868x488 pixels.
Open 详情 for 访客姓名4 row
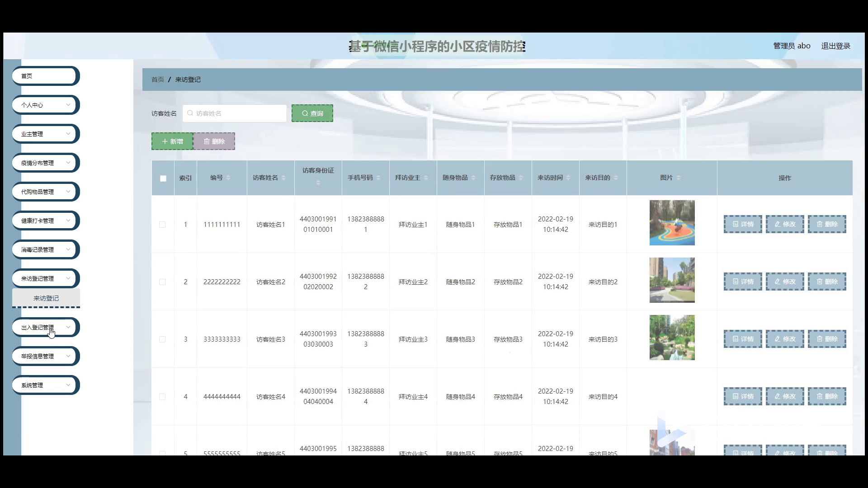743,396
